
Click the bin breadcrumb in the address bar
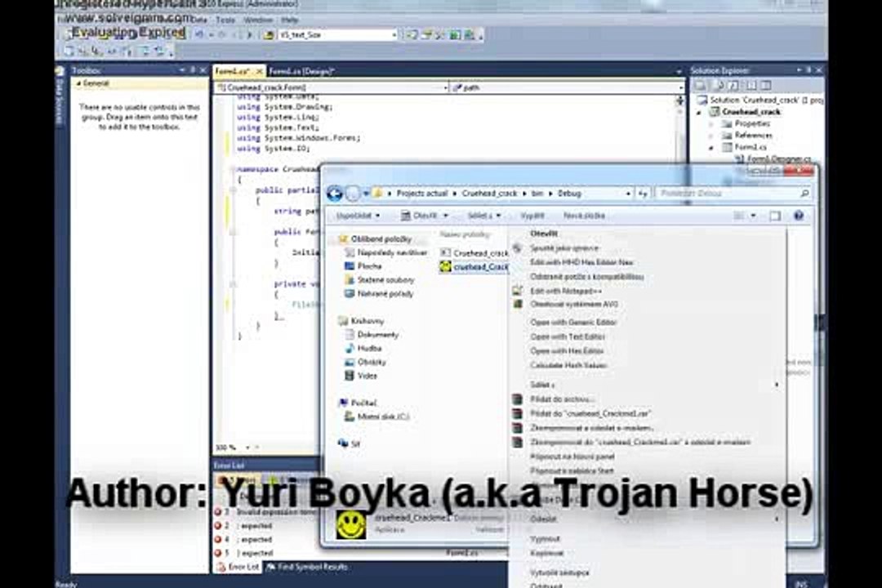pyautogui.click(x=537, y=194)
